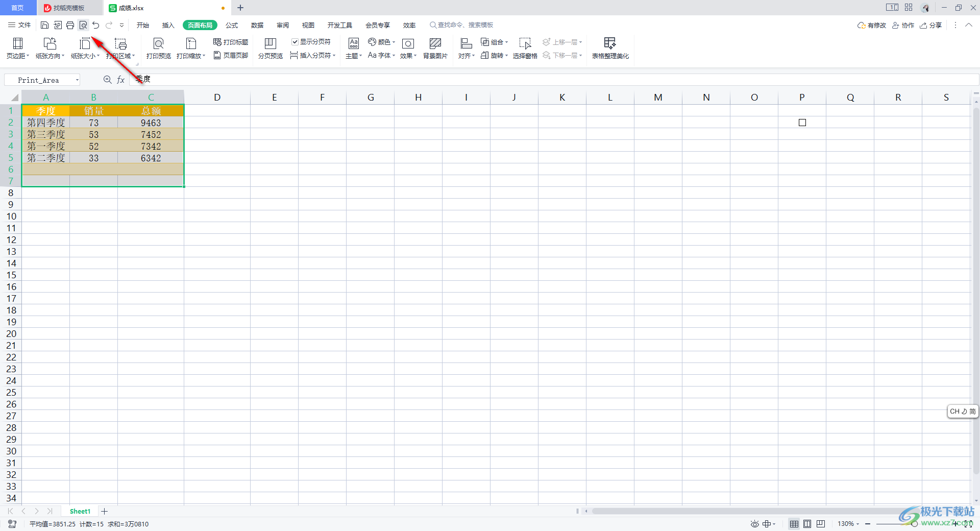Switch to 分页预览 page break preview
The width and height of the screenshot is (980, 531).
(x=271, y=49)
